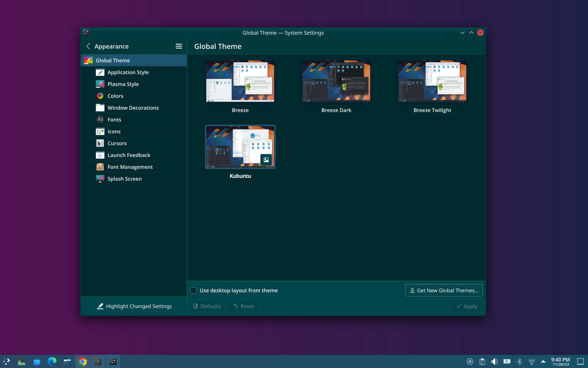This screenshot has height=368, width=588.
Task: Click Get New Global Themes button
Action: point(444,290)
